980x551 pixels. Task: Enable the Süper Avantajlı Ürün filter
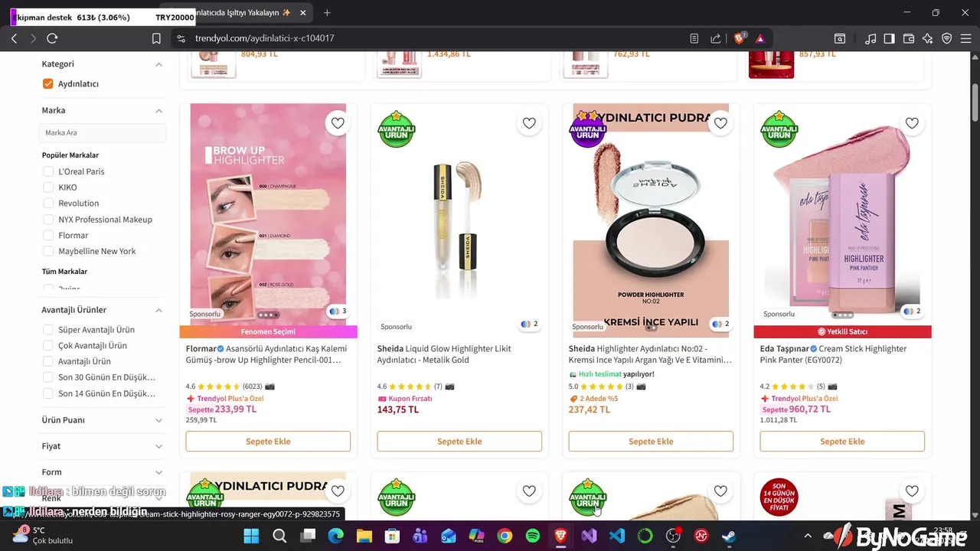pos(47,330)
